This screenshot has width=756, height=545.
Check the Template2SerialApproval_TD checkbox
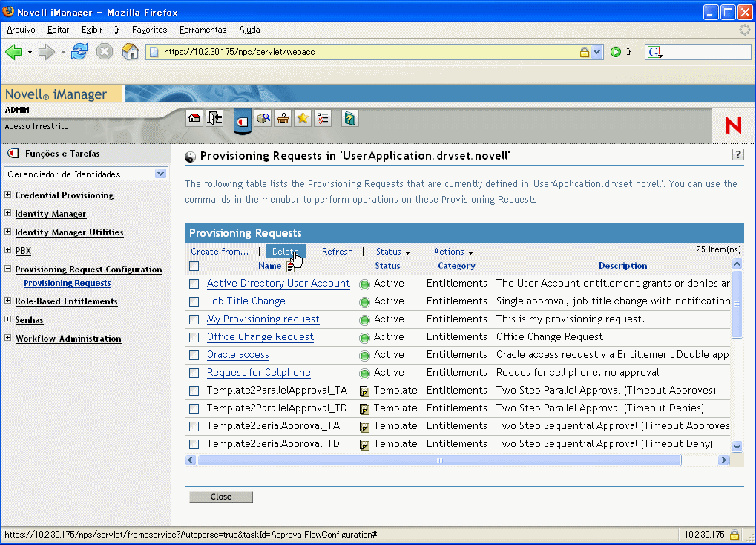194,444
